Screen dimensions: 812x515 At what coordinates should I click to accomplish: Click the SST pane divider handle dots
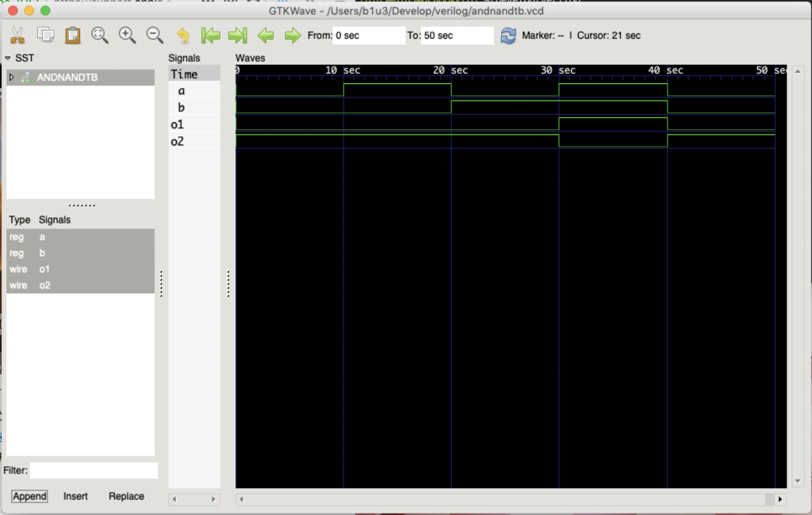click(82, 205)
